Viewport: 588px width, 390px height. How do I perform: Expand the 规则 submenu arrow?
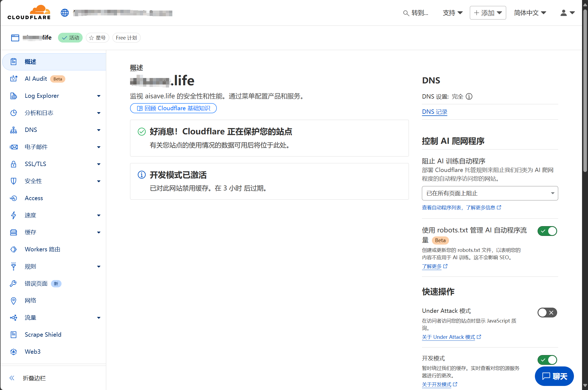pyautogui.click(x=99, y=266)
